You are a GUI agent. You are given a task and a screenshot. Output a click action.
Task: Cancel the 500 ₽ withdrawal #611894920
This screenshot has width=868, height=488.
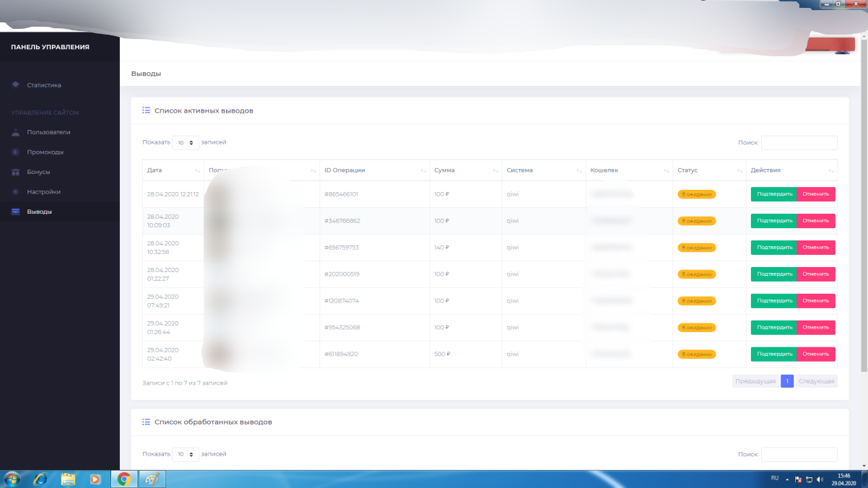[x=816, y=354]
